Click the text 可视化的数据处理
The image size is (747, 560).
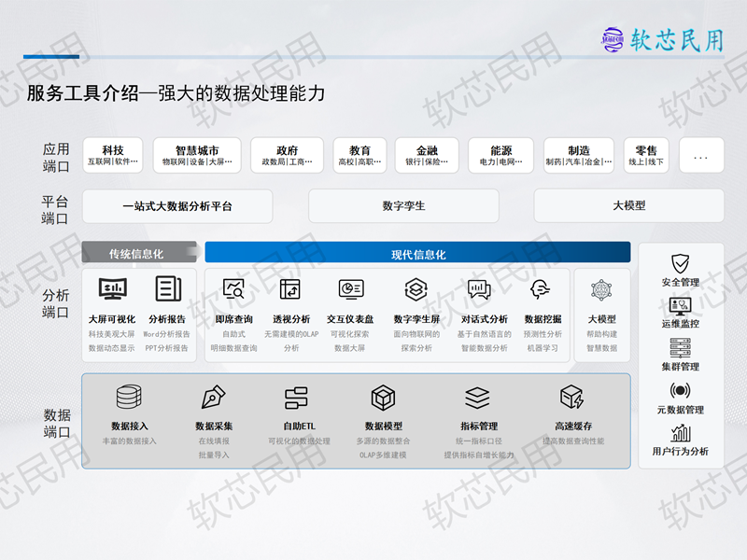coord(299,441)
